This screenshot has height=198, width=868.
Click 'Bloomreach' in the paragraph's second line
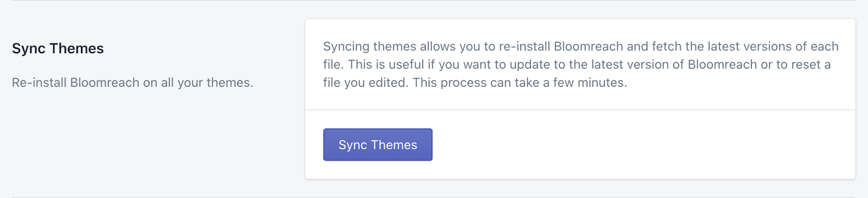click(722, 65)
